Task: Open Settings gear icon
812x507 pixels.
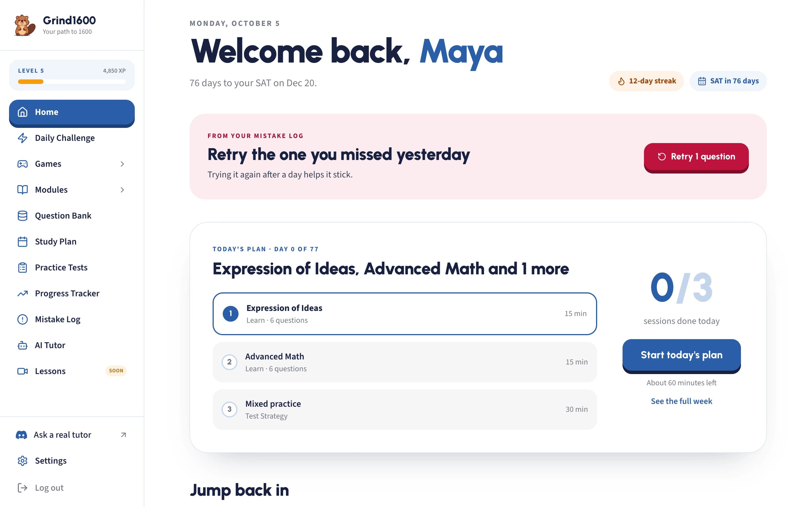Action: [x=23, y=461]
